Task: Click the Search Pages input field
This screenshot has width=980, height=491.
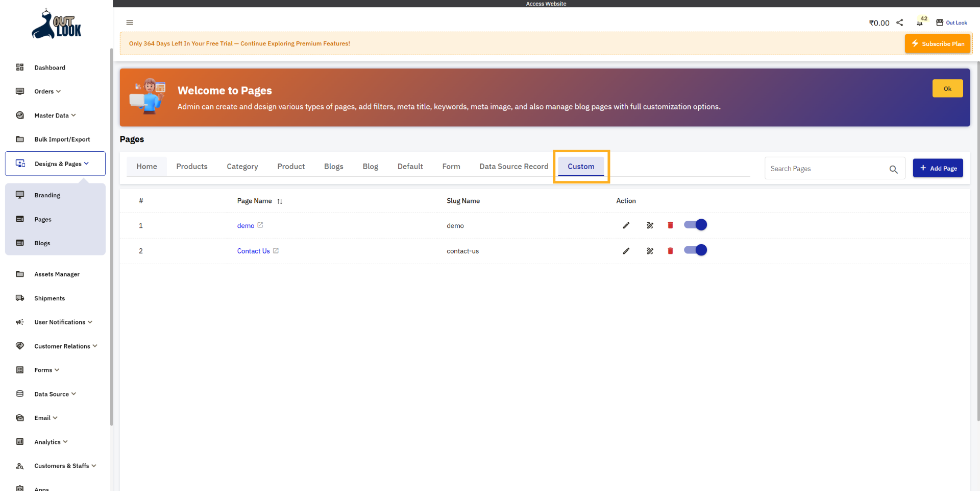Action: tap(827, 168)
